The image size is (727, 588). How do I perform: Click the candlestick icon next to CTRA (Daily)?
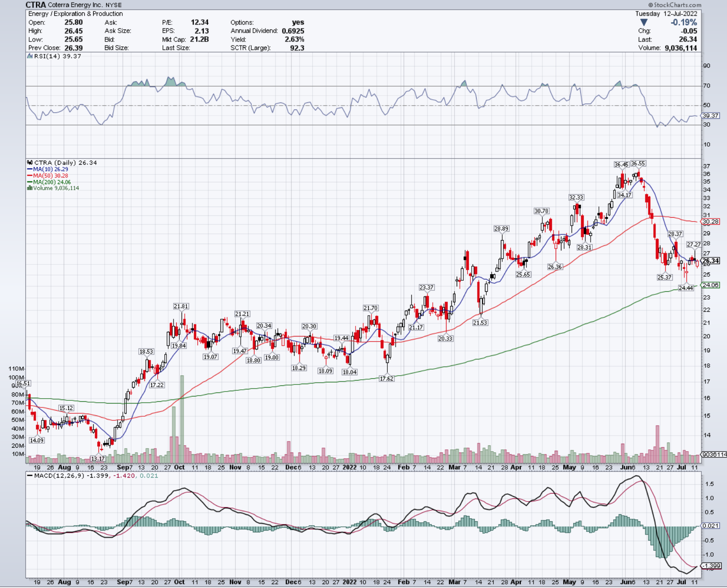[30, 162]
